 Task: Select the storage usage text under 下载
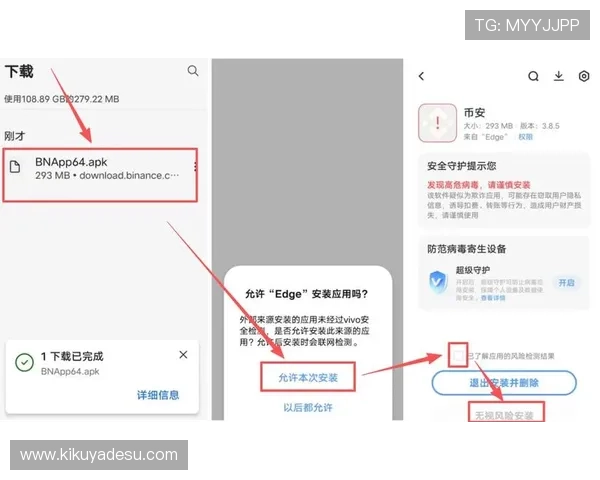point(62,99)
